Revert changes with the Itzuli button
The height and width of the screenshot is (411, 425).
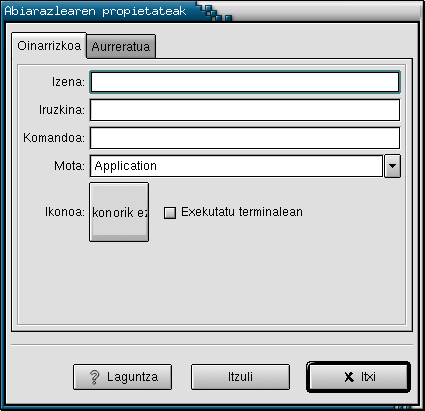[x=240, y=377]
